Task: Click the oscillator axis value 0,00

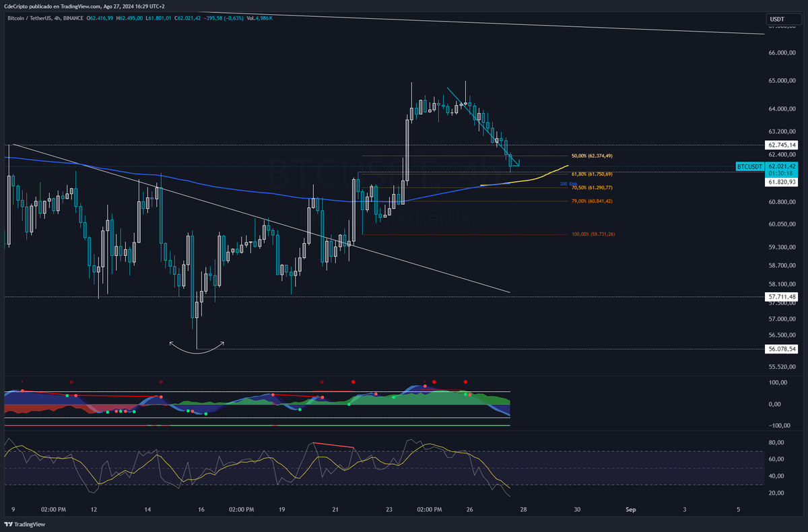Action: [775, 404]
